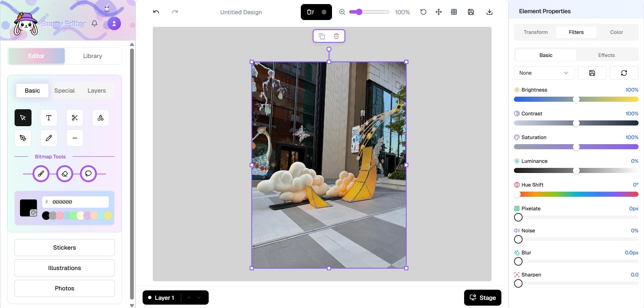Switch to the Color properties tab
The width and height of the screenshot is (644, 308).
pos(616,32)
